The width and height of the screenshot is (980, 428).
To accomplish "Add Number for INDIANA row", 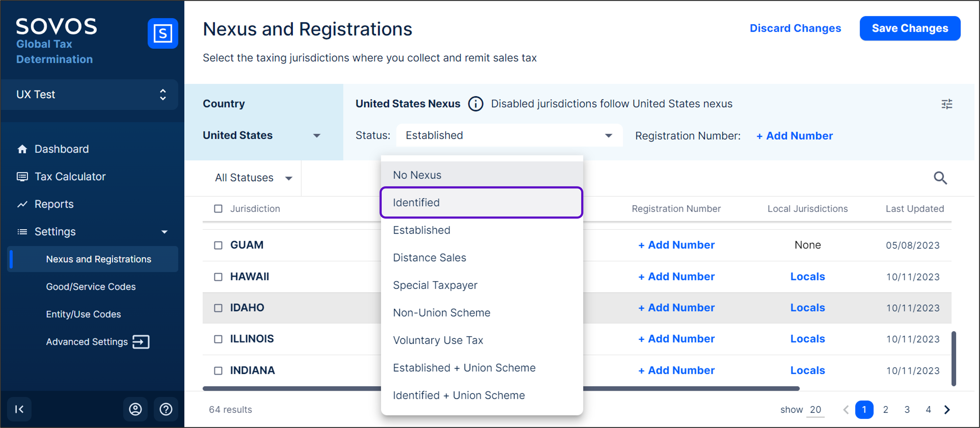I will (x=676, y=371).
